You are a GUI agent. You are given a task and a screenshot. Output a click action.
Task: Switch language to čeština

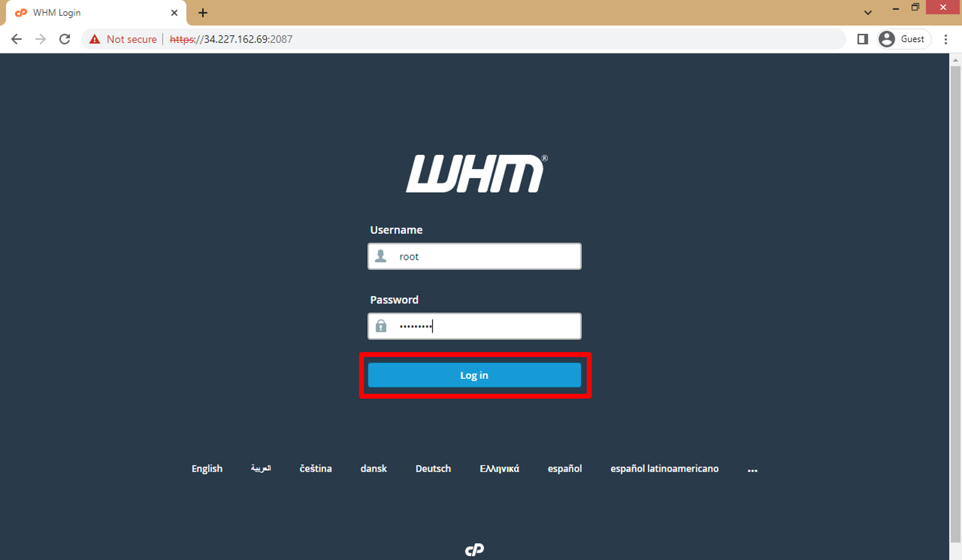[316, 469]
